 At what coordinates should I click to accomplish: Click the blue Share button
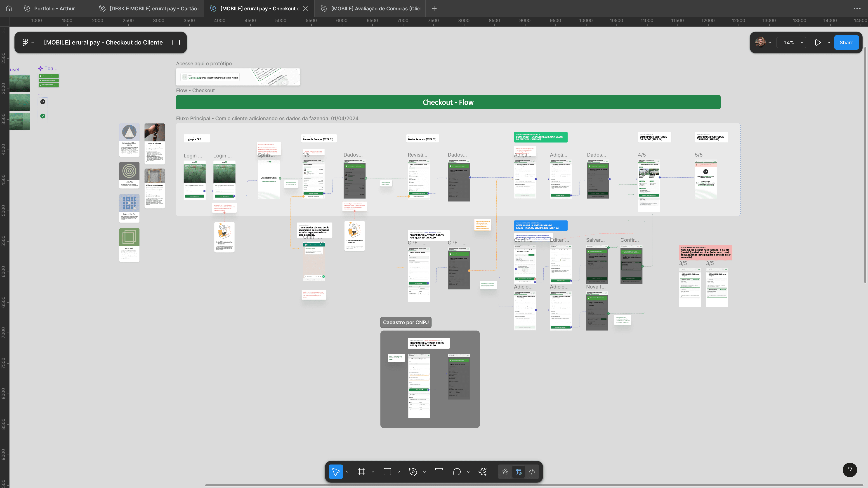click(x=846, y=42)
